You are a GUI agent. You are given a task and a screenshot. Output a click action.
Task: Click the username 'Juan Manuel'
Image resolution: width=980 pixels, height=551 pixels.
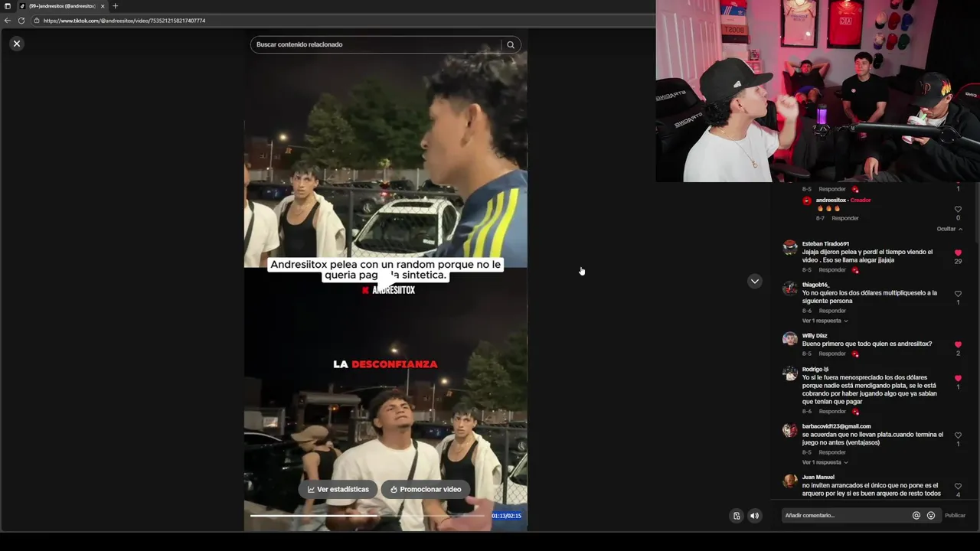(818, 477)
